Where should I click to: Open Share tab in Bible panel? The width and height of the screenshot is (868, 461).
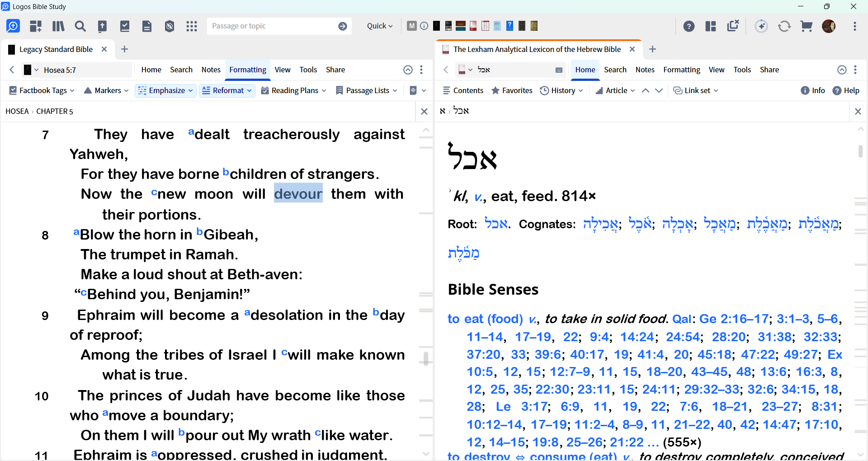click(335, 70)
